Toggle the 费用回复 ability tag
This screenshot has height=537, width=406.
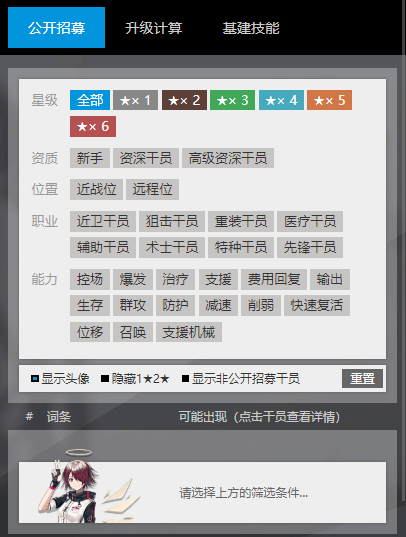tap(274, 279)
